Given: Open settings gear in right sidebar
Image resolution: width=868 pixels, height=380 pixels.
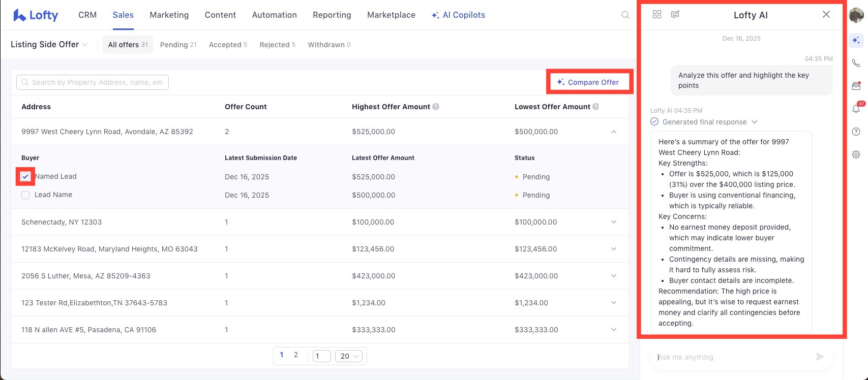Looking at the screenshot, I should point(856,154).
